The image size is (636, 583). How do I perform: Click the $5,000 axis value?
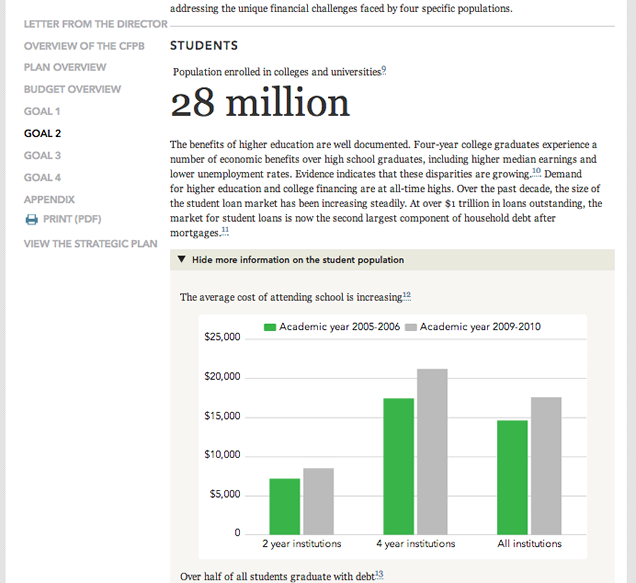coord(225,494)
